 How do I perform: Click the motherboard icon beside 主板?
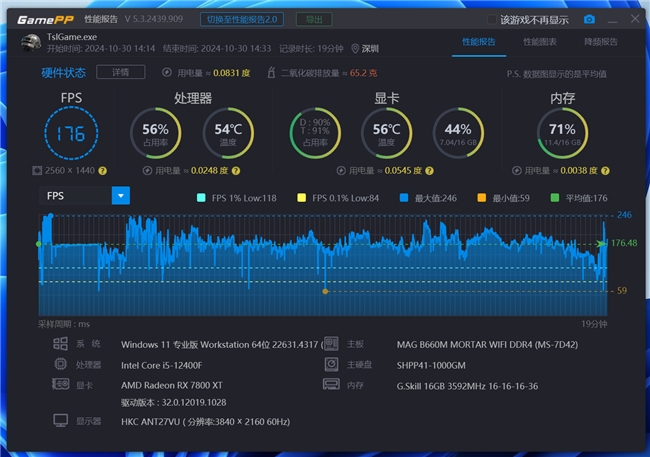[x=331, y=343]
